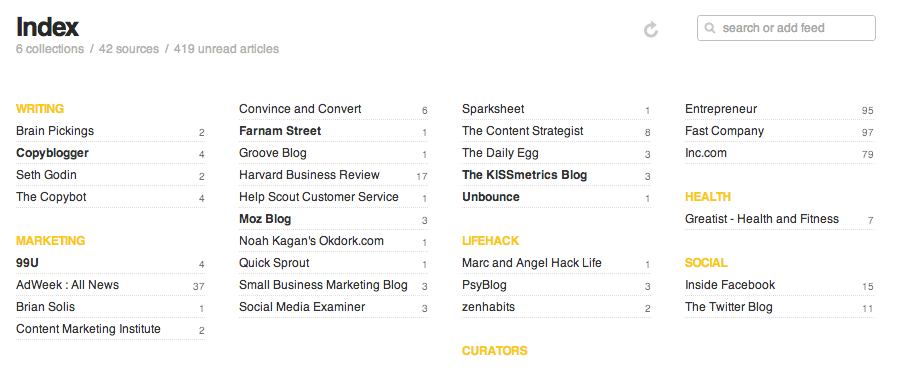Select Noah Kagan's Okdork.com feed
Screen dimensions: 910x391
click(333, 241)
